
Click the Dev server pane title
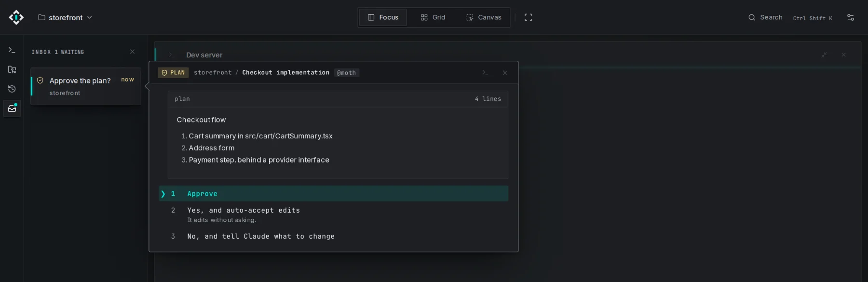tap(204, 55)
